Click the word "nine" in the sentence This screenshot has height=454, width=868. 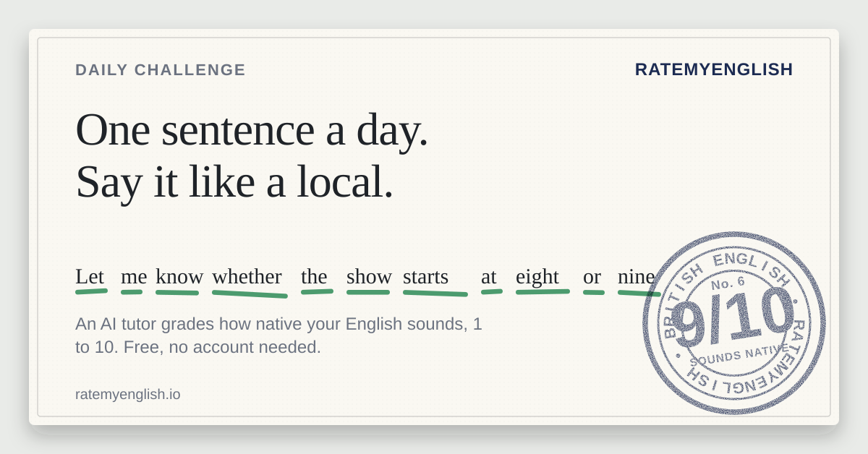coord(637,276)
